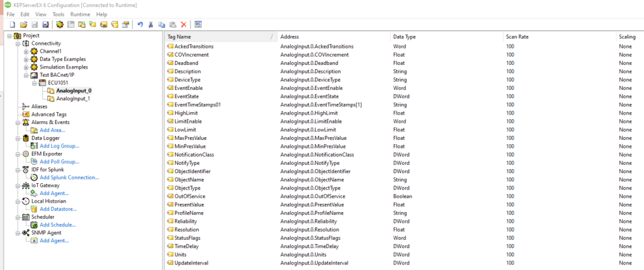The image size is (644, 270).
Task: Click the New Project toolbar icon
Action: pos(13,25)
